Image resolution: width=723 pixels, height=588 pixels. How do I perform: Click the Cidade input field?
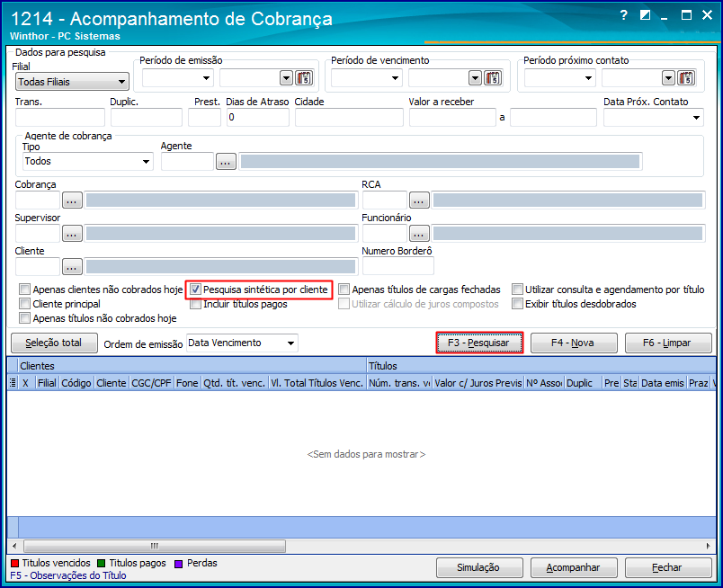point(349,117)
